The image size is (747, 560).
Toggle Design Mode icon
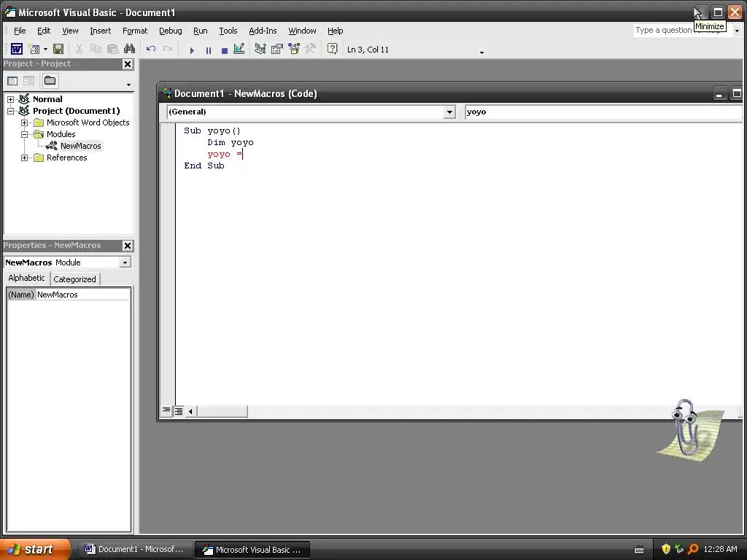[x=239, y=49]
